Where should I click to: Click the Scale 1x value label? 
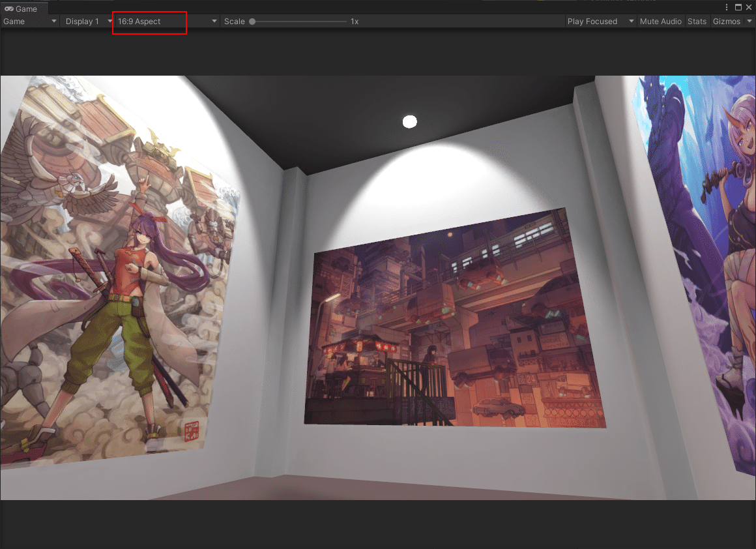355,22
